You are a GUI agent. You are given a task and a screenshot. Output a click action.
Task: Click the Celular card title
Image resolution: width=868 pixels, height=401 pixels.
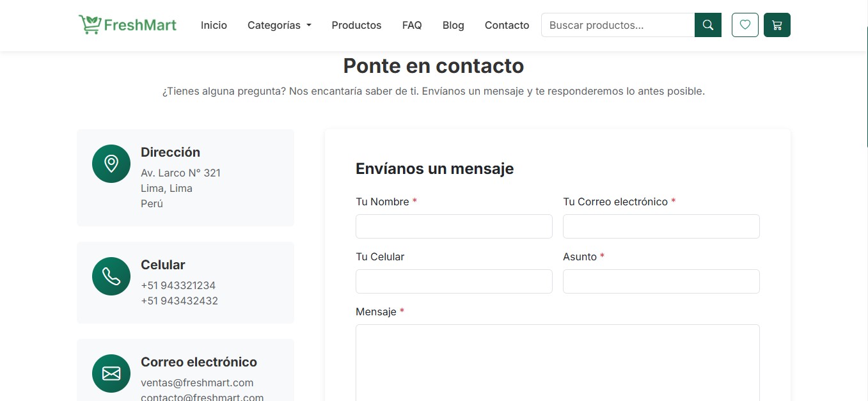(x=163, y=265)
